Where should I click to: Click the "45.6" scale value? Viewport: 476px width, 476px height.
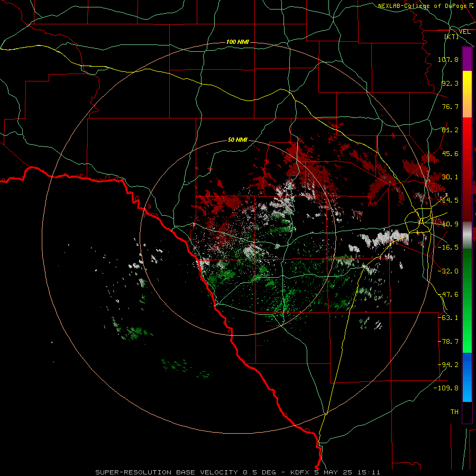450,153
